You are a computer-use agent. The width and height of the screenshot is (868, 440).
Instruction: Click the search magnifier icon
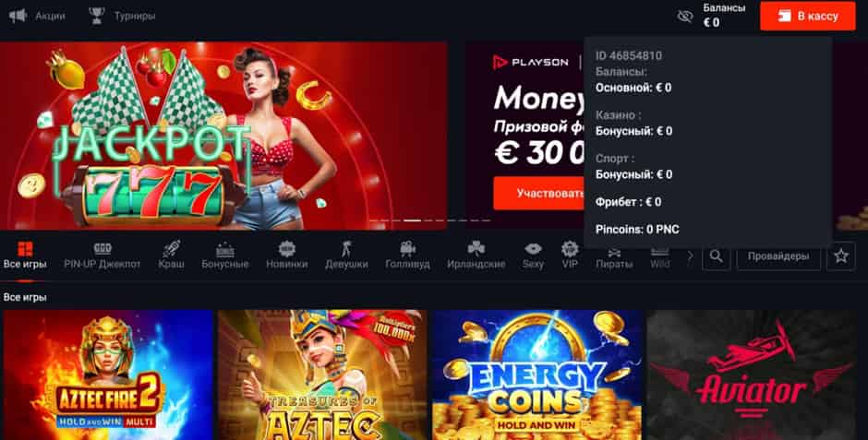tap(717, 256)
